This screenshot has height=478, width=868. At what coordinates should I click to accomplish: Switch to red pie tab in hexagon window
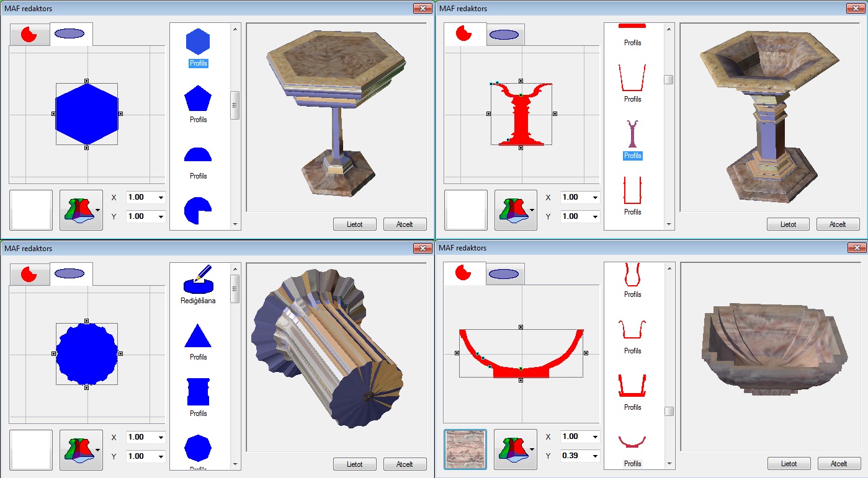pyautogui.click(x=29, y=34)
